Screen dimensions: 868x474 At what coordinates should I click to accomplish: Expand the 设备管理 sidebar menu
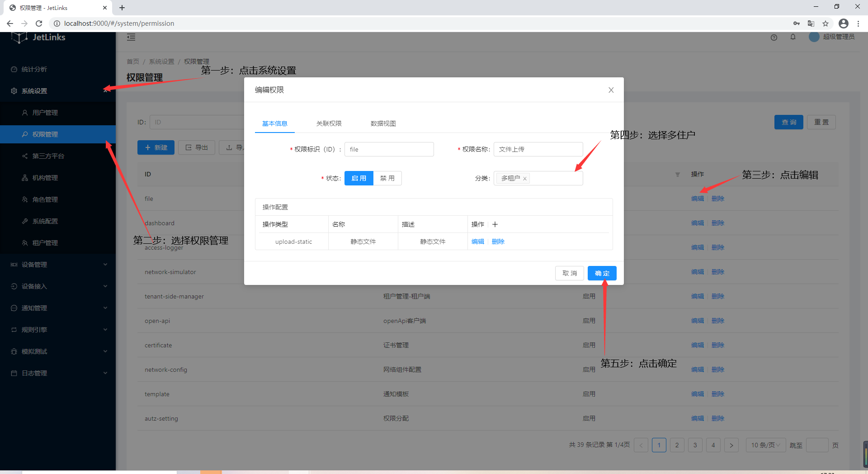[x=58, y=265]
